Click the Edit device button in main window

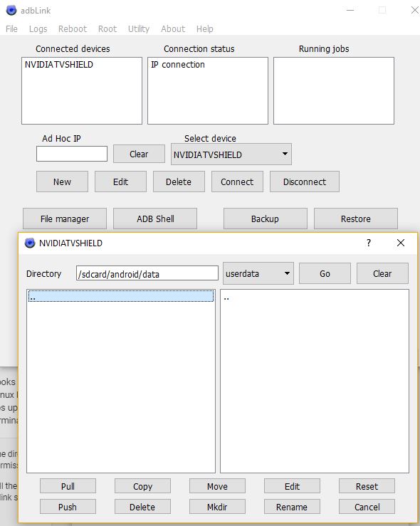(x=120, y=182)
